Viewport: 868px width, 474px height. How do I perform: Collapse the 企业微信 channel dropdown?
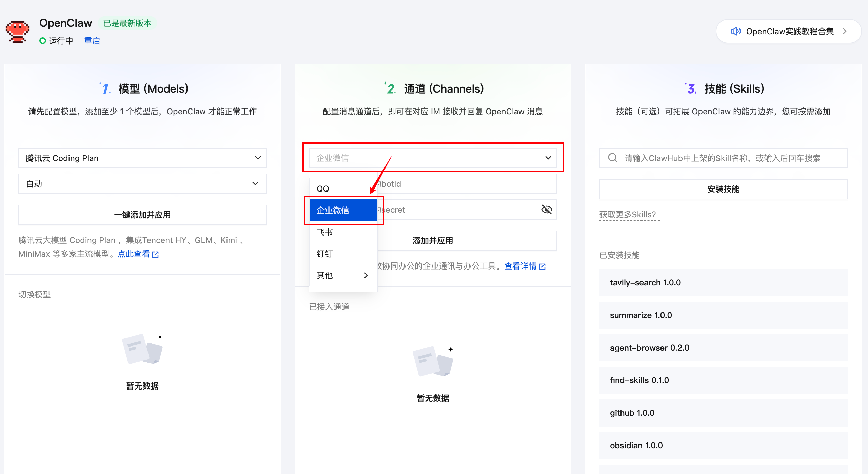point(548,158)
